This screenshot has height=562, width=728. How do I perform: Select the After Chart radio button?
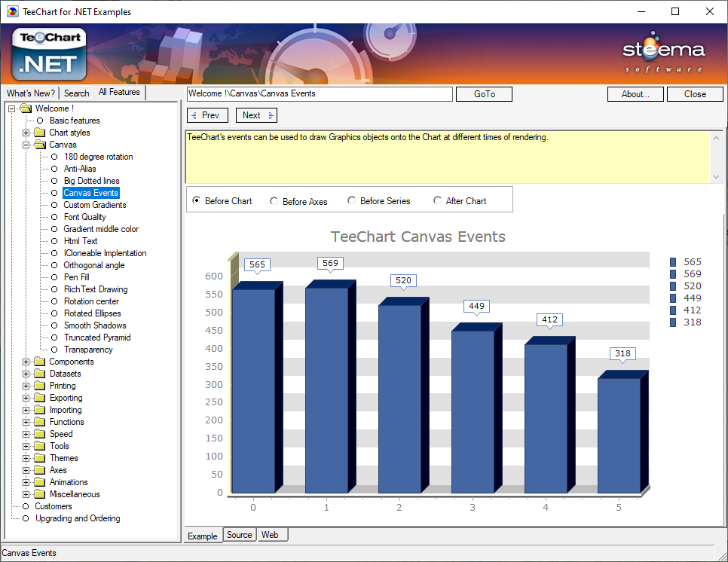(437, 200)
